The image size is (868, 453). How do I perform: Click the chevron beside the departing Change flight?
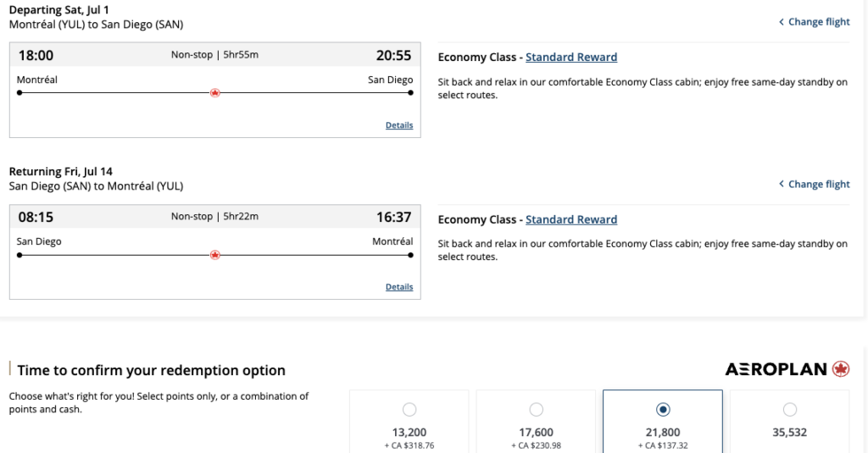781,22
